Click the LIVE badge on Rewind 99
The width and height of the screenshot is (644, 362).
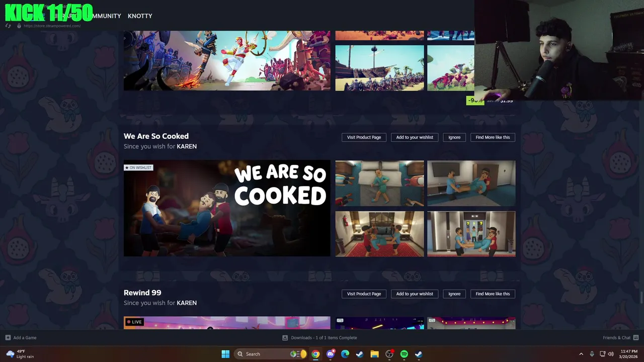[134, 322]
